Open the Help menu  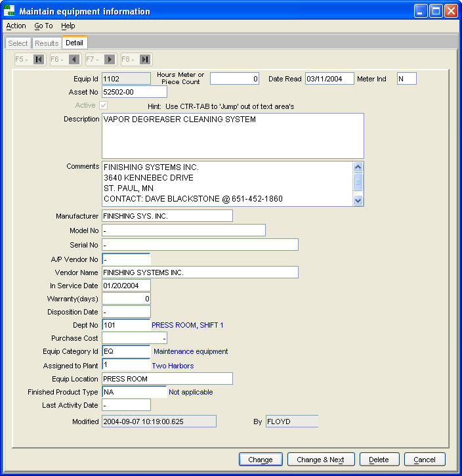(x=68, y=26)
